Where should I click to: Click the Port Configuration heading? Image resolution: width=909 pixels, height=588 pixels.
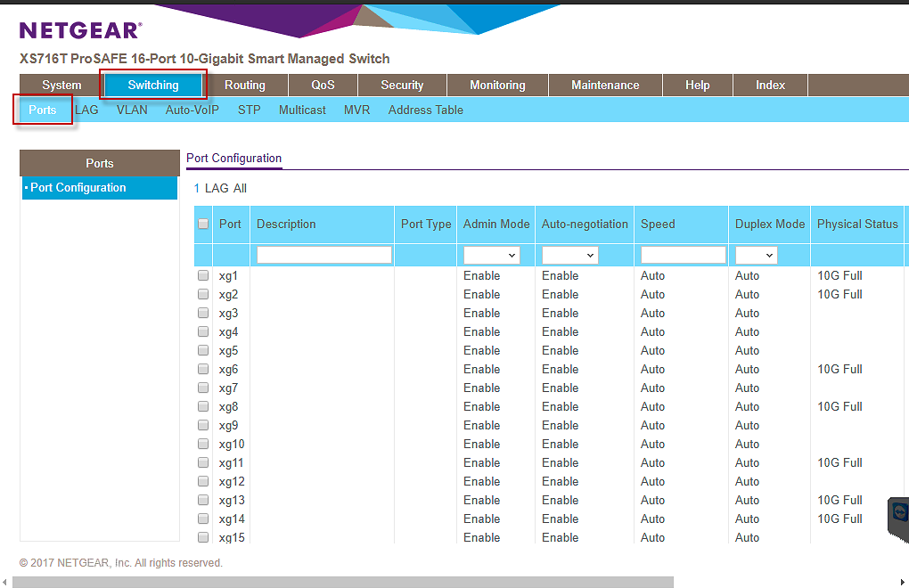234,159
